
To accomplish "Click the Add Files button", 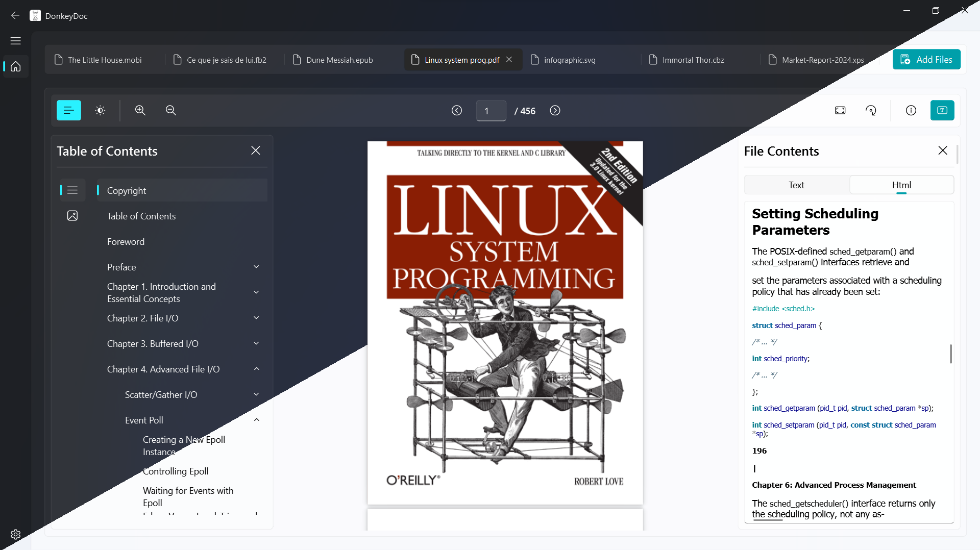I will click(x=926, y=60).
